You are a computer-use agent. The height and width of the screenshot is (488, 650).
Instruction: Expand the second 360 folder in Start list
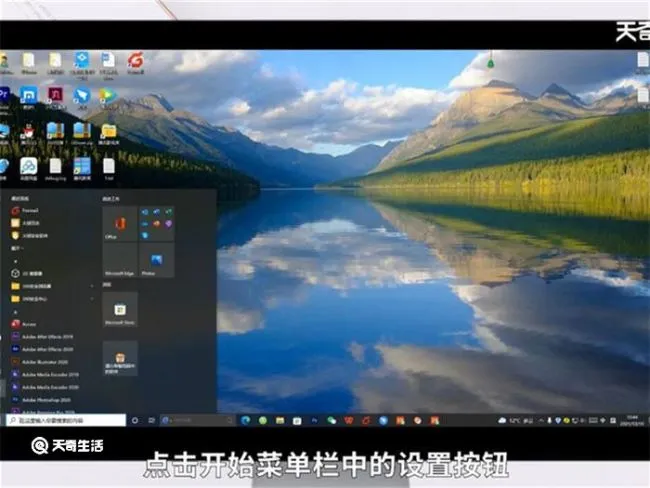click(53, 299)
